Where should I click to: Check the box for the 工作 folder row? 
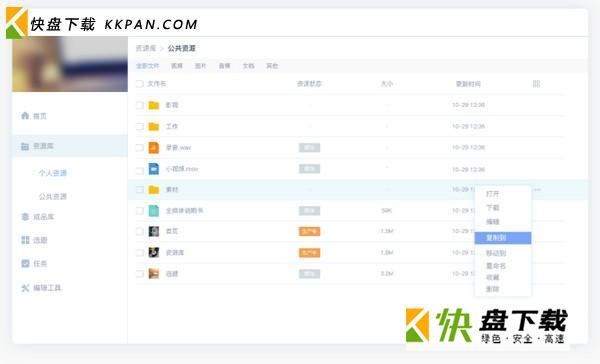point(140,126)
